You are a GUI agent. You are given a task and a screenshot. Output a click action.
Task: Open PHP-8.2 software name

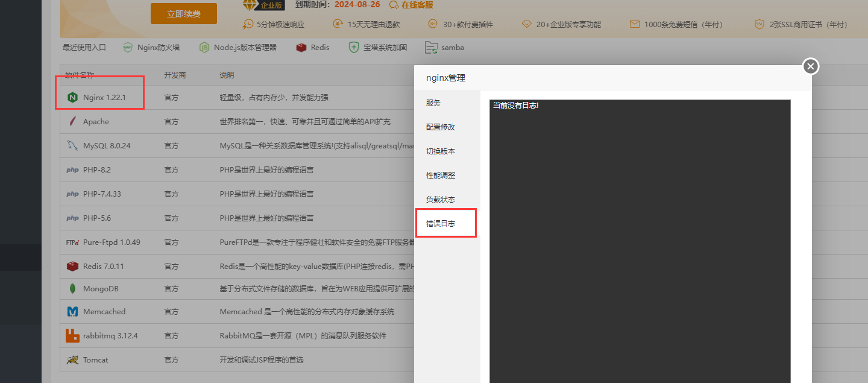97,170
